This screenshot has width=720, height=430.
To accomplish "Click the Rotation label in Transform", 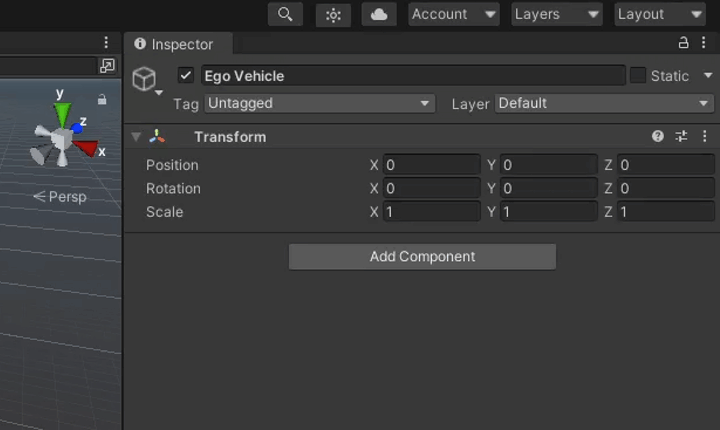I will (x=173, y=188).
